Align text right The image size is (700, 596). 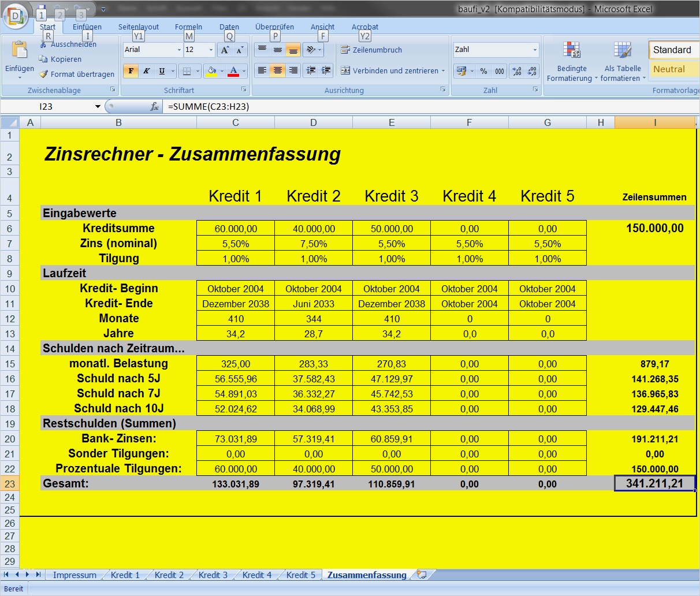coord(293,70)
